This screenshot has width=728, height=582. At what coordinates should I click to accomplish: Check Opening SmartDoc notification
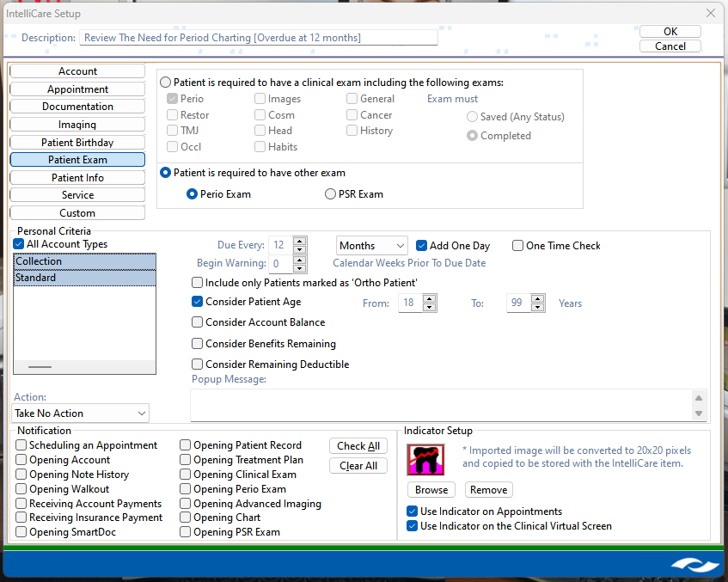(x=21, y=532)
